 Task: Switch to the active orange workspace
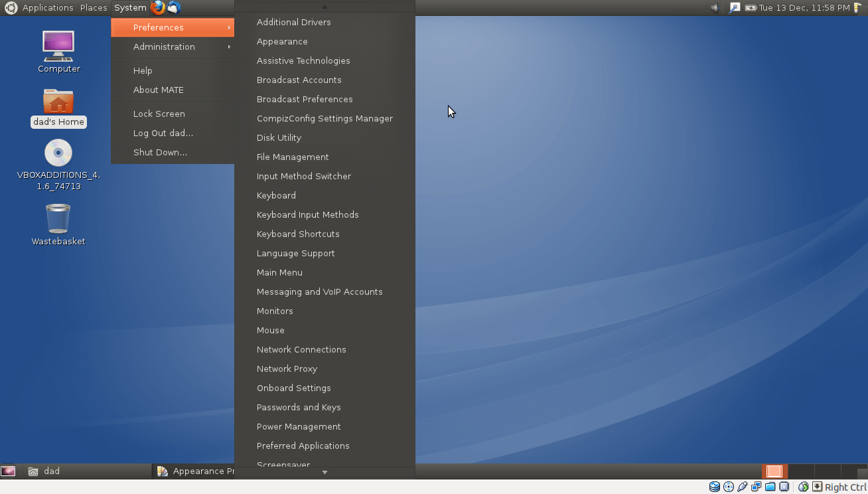click(774, 471)
